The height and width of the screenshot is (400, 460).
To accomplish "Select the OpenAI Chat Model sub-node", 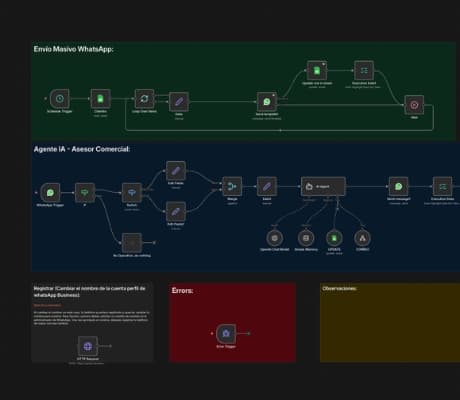I will coord(275,238).
